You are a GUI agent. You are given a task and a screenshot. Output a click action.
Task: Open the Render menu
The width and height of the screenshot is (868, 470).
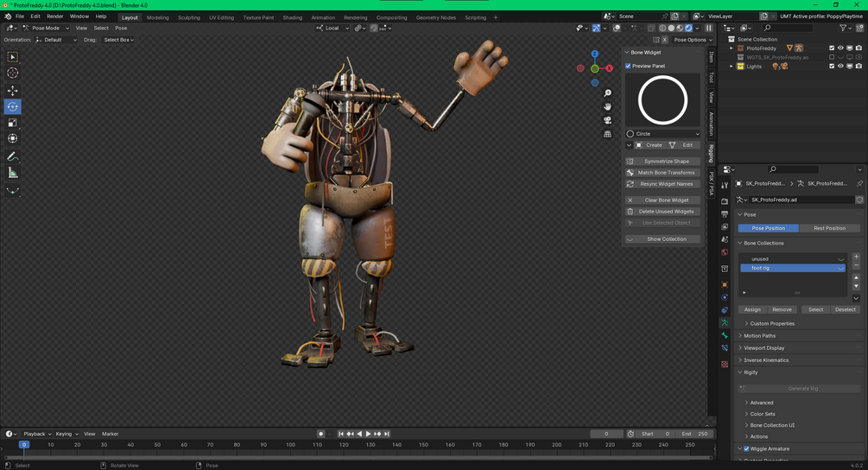click(x=54, y=16)
